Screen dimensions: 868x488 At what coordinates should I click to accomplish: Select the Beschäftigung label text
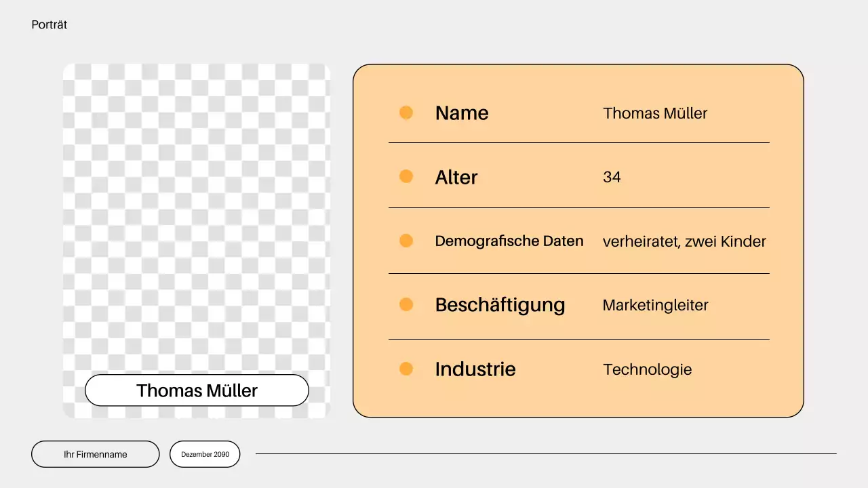click(x=500, y=305)
